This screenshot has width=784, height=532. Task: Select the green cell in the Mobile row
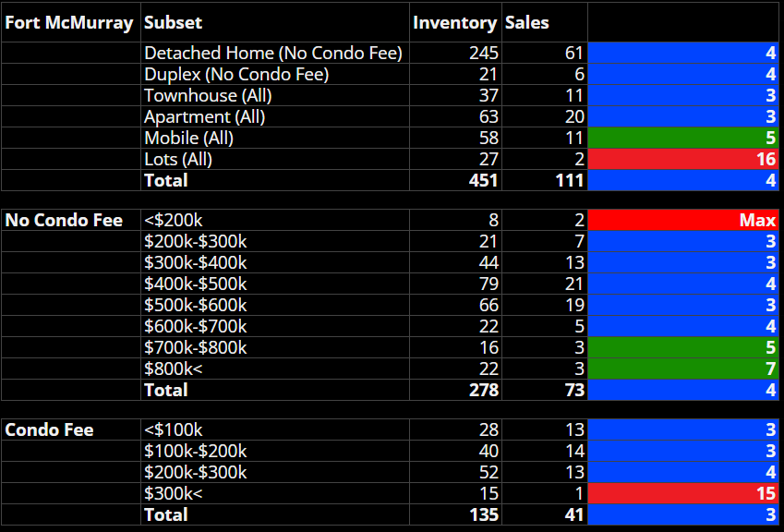tap(683, 139)
